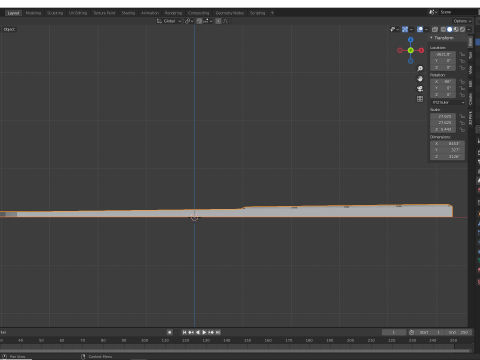Toggle viewport gizmos display
Image resolution: width=480 pixels, height=360 pixels.
405,29
